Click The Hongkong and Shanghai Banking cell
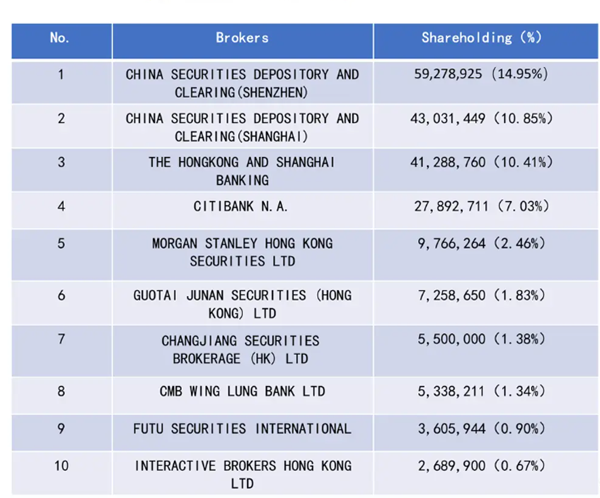The width and height of the screenshot is (600, 498). pos(242,171)
